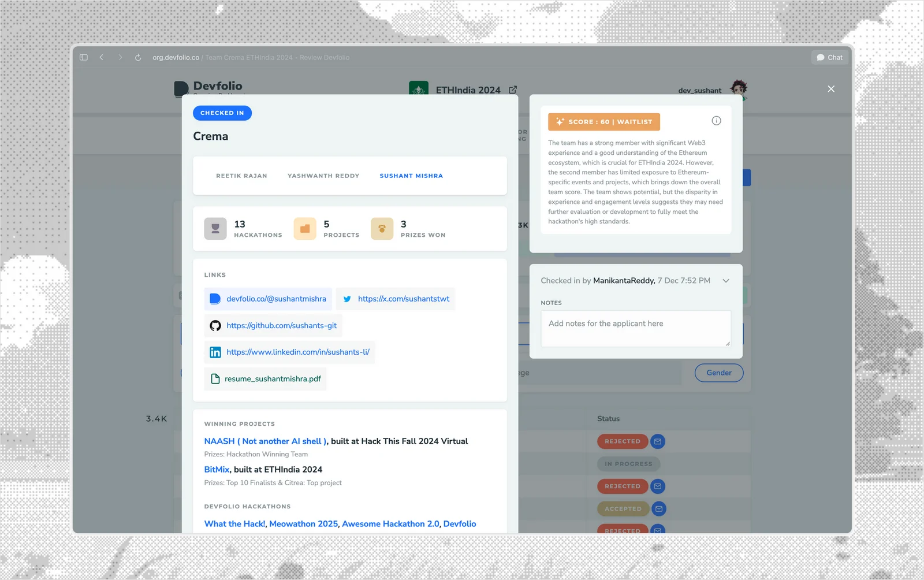Click the Accepted status badge
The image size is (924, 580).
coord(623,509)
